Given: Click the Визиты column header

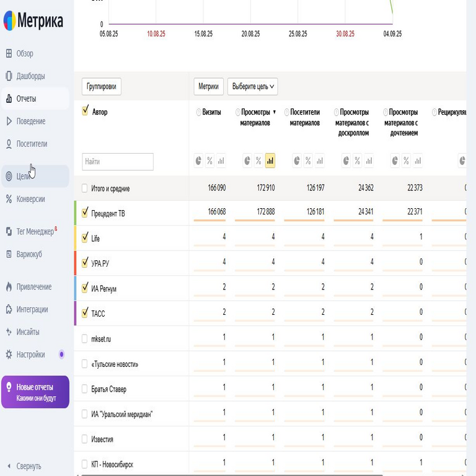Looking at the screenshot, I should tap(211, 112).
